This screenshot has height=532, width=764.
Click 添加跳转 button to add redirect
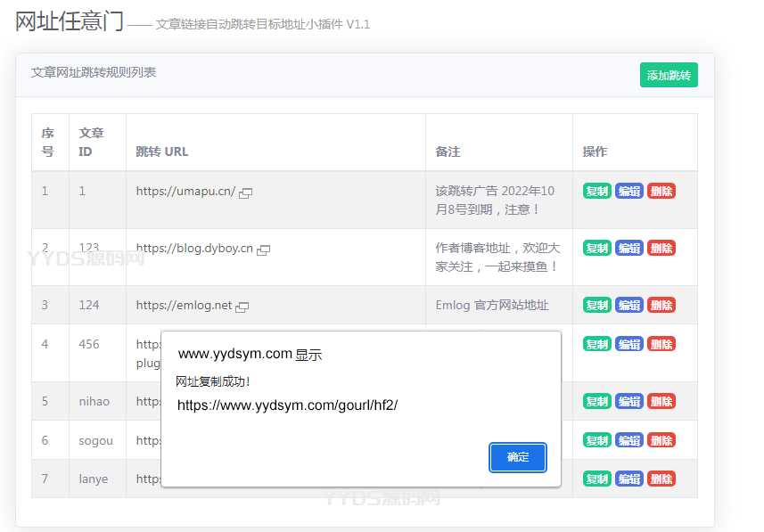[669, 76]
